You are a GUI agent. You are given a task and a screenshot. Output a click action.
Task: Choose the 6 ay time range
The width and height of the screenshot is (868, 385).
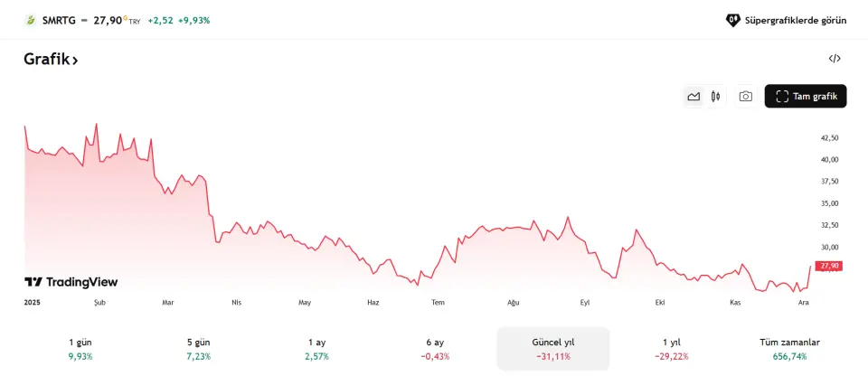pyautogui.click(x=435, y=349)
